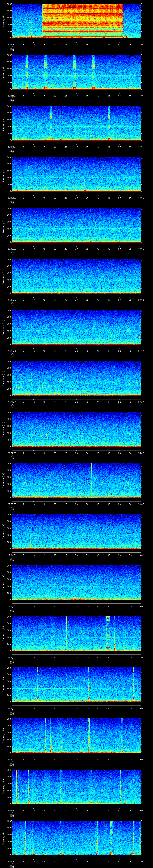The width and height of the screenshot is (153, 868).
Task: Click the 22:24:00 start time label
Action: tap(12, 555)
